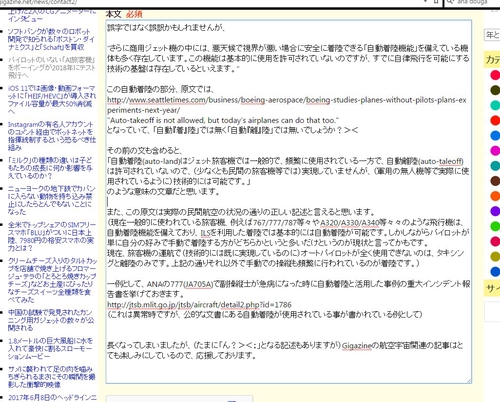
Task: Click the green category circle icon
Action: point(495,226)
